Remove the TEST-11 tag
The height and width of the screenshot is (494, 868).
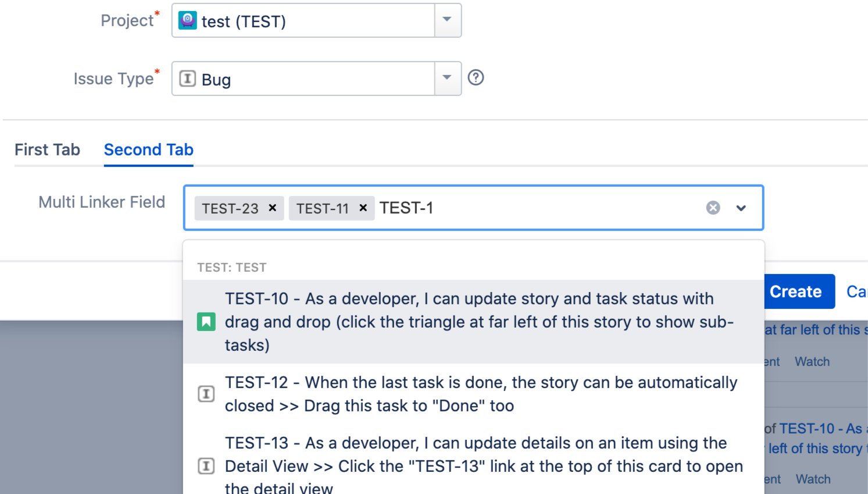pyautogui.click(x=363, y=208)
